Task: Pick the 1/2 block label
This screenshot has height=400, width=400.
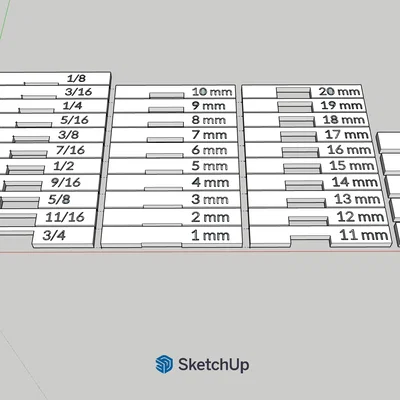Action: pos(64,166)
